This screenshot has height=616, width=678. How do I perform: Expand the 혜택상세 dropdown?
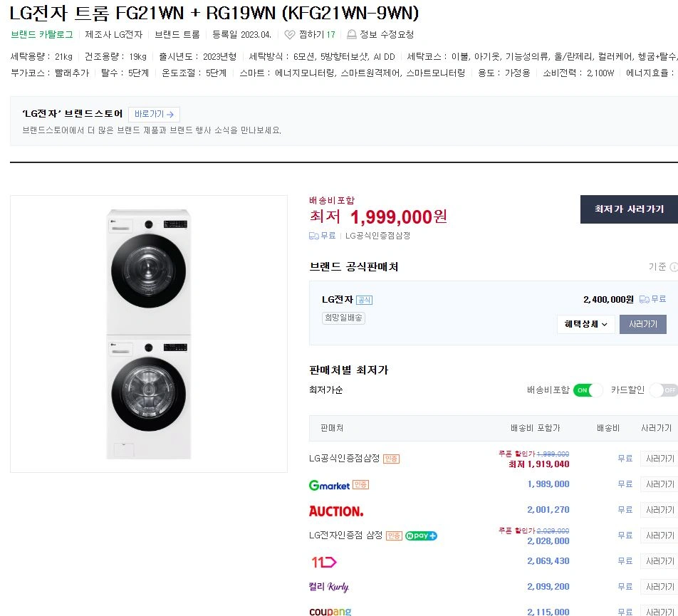point(585,324)
